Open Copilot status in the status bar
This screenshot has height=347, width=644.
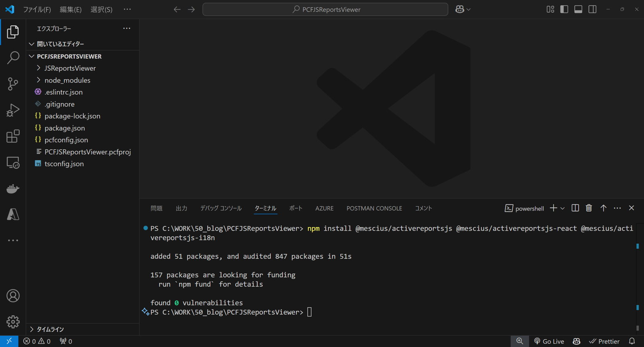coord(577,341)
